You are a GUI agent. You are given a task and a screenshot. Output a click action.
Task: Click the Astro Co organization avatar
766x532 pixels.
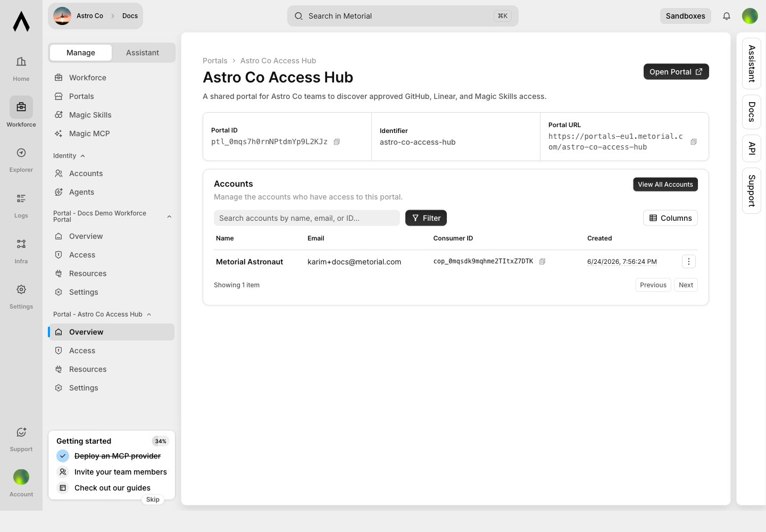pyautogui.click(x=62, y=16)
